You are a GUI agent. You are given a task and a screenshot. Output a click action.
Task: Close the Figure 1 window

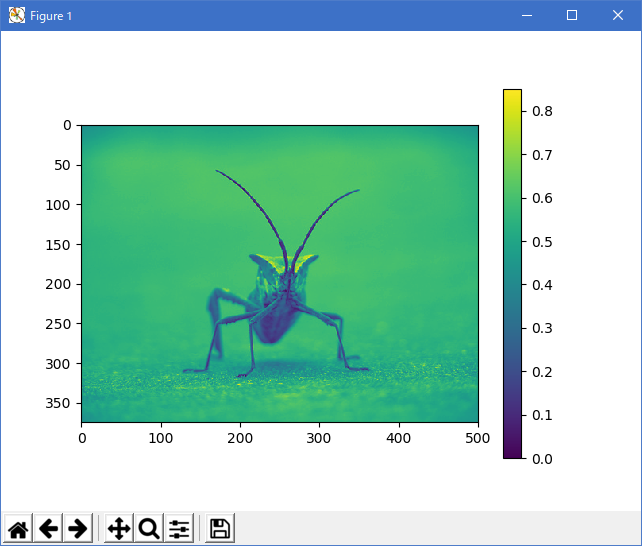click(618, 16)
